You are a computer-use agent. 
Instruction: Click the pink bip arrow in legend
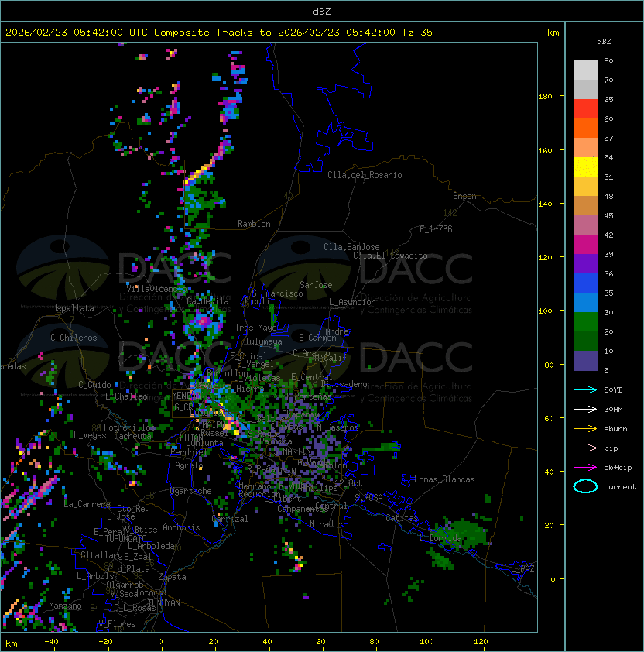585,448
